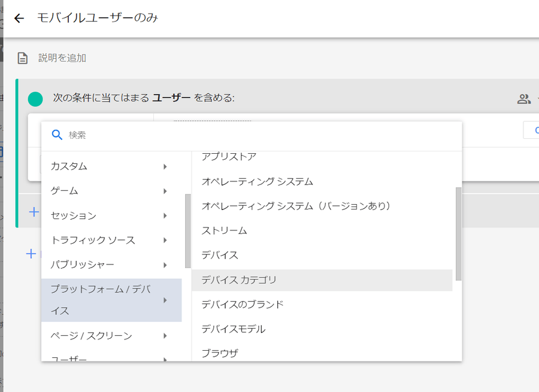Expand the カスタム category arrow

coord(165,166)
